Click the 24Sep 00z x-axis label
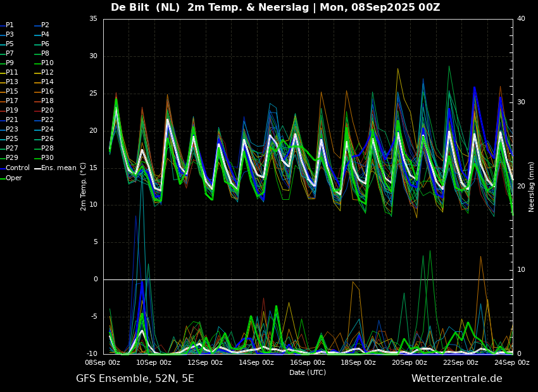This screenshot has width=538, height=392. tap(512, 362)
